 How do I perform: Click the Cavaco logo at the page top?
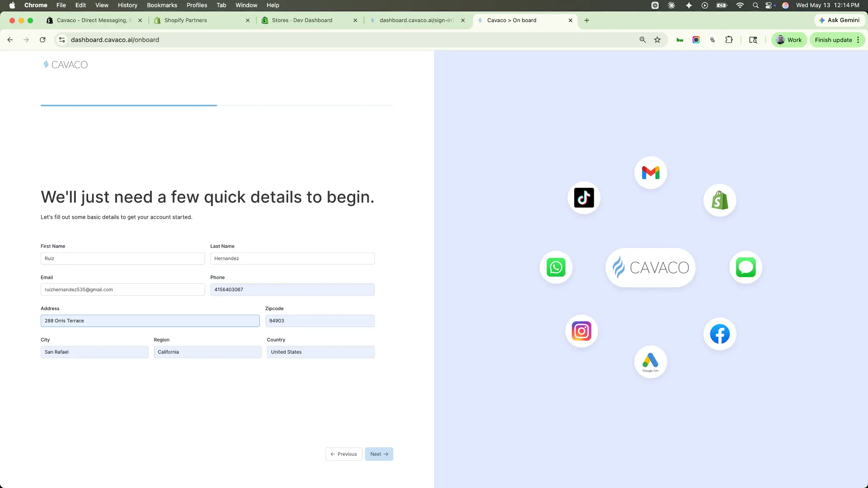click(65, 64)
